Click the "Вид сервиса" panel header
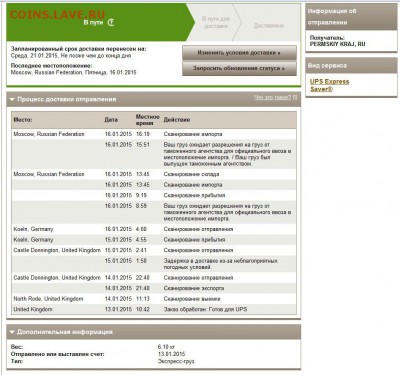The height and width of the screenshot is (375, 400). click(351, 65)
